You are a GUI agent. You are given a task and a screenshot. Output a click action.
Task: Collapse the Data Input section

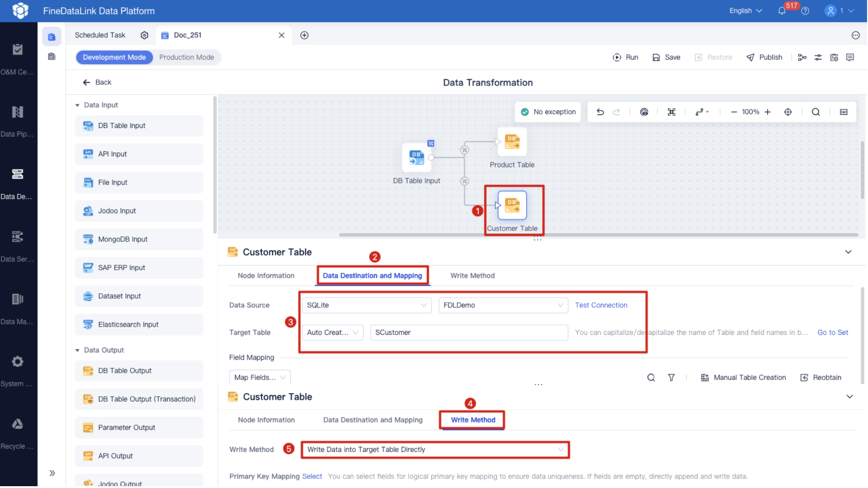click(77, 105)
